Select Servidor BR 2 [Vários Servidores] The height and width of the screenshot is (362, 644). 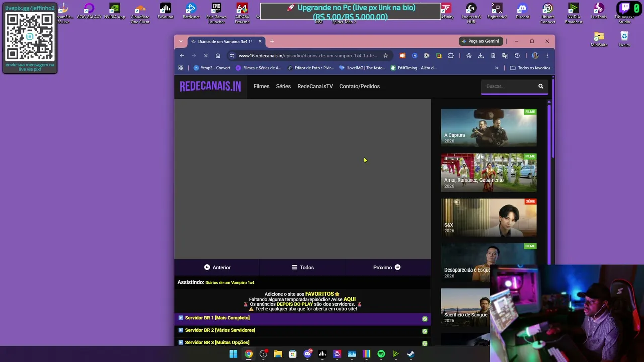pyautogui.click(x=302, y=330)
